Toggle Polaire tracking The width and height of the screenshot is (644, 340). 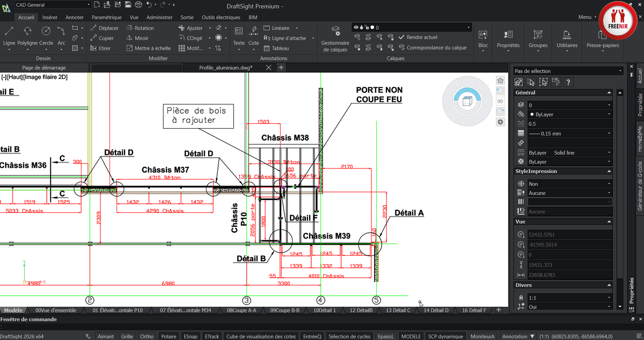coord(169,336)
